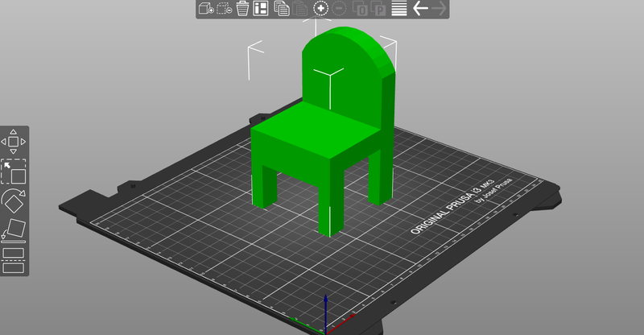Click the Arrange objects icon
The width and height of the screenshot is (644, 335).
(260, 8)
